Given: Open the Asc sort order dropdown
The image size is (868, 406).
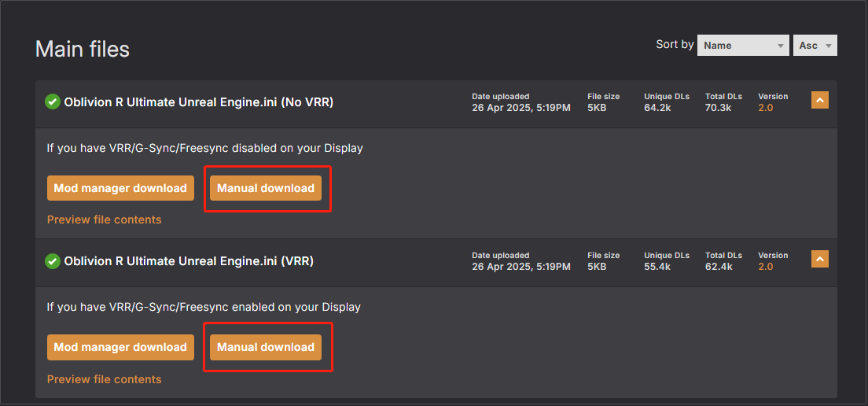Looking at the screenshot, I should [815, 46].
